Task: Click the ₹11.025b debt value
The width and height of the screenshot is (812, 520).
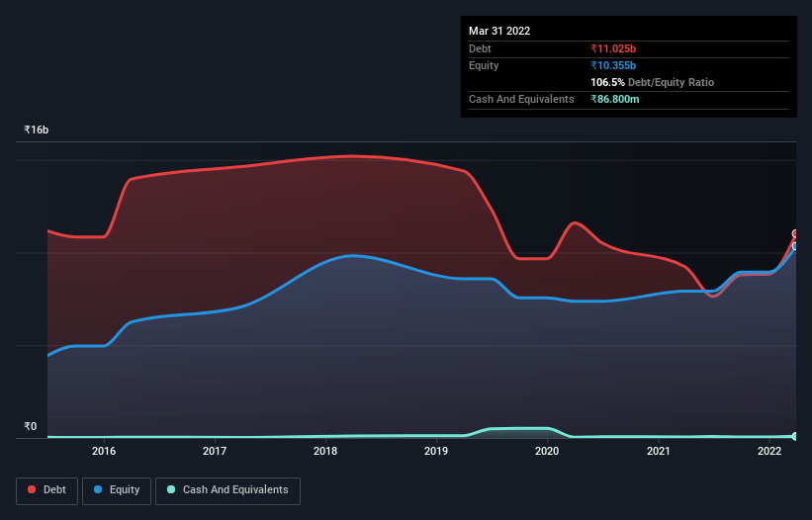Action: click(613, 48)
